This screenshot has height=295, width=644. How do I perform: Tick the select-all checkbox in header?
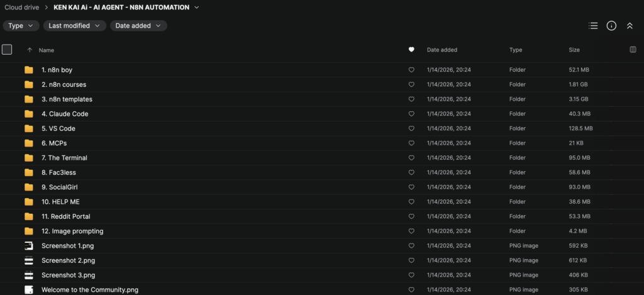click(x=7, y=50)
